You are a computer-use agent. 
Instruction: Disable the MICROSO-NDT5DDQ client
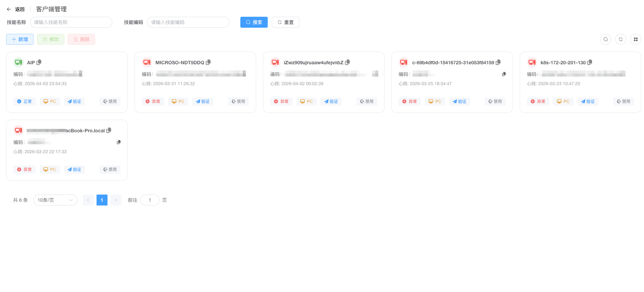click(x=238, y=102)
